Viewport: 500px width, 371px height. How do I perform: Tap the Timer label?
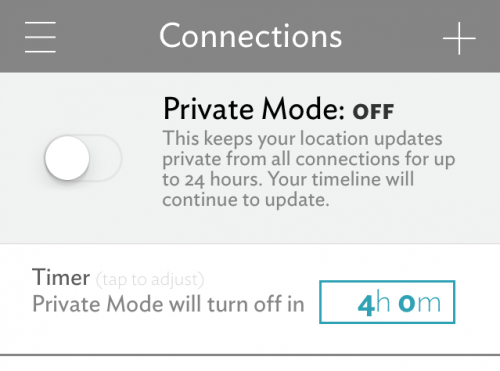tap(61, 277)
